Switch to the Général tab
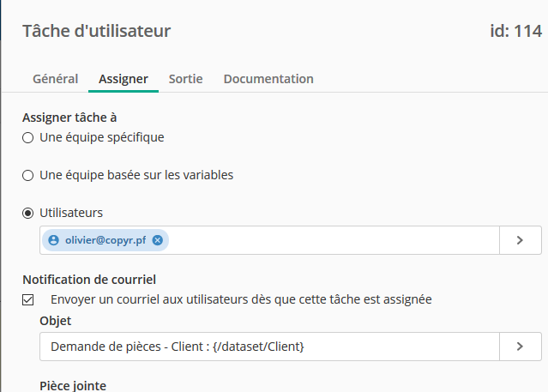The image size is (548, 392). tap(55, 79)
